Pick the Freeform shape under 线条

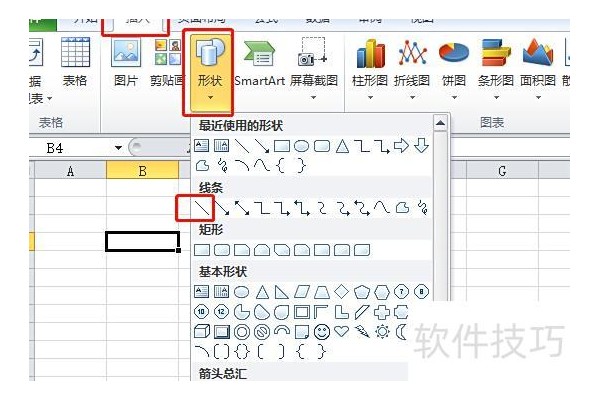coord(402,208)
